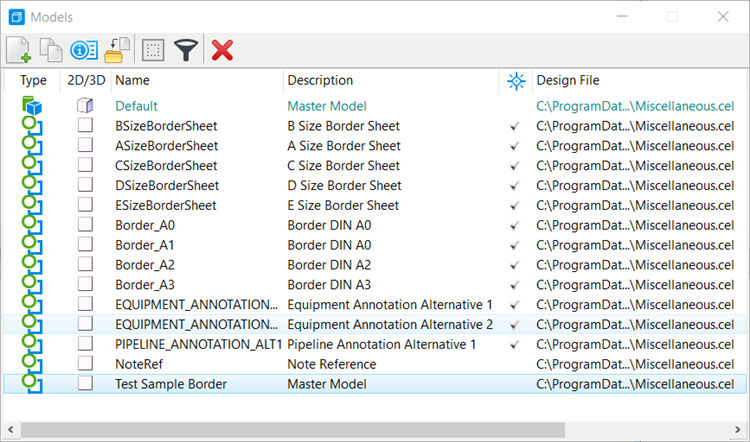Viewport: 750px width, 442px height.
Task: Select the ESizeBorderSheet model
Action: [x=165, y=206]
